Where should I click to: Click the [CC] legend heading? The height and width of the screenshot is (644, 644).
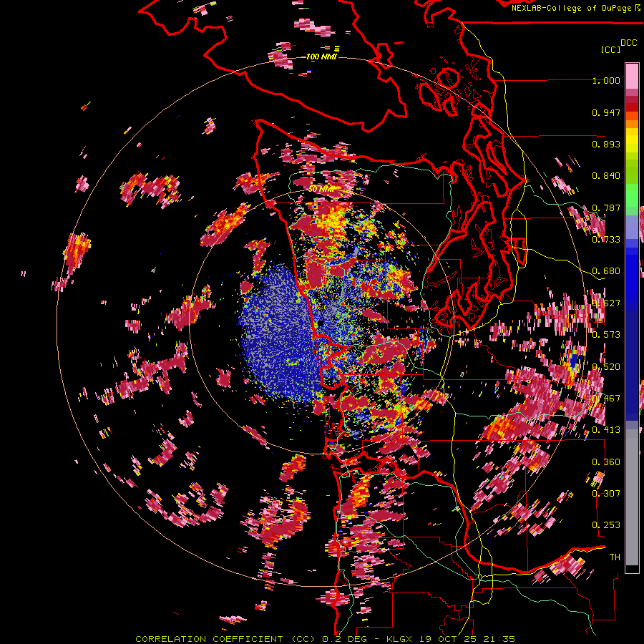tap(610, 49)
